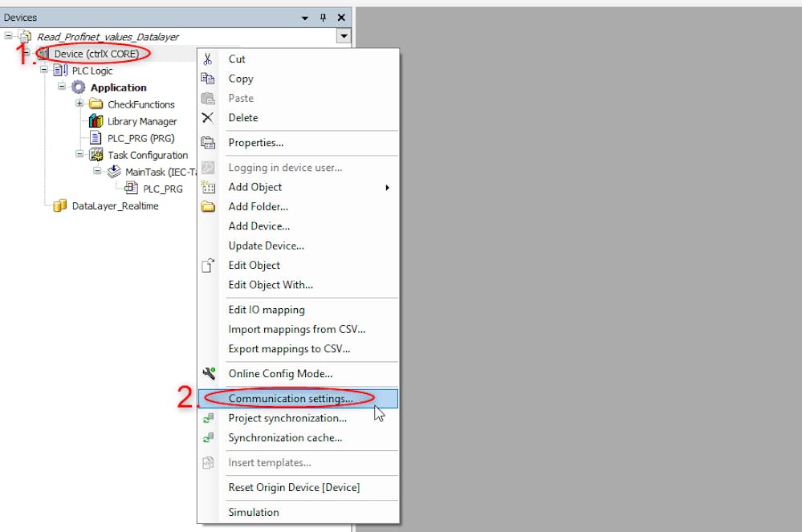Screen dimensions: 802x532
Task: Open the project view dropdown arrow
Action: [344, 36]
